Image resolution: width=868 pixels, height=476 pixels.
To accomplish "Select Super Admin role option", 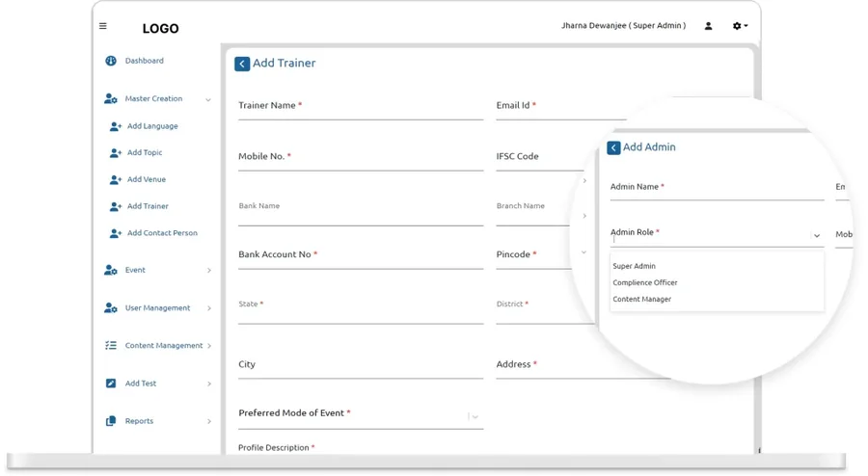I will click(634, 266).
